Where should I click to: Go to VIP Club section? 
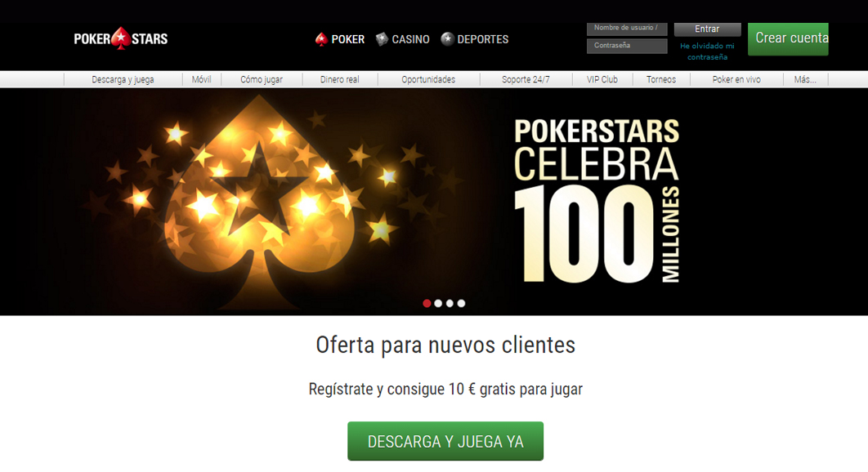pyautogui.click(x=602, y=80)
